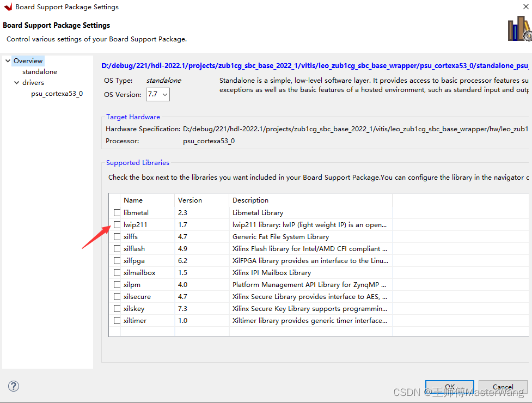Tick the xilmailbox library checkbox
Image resolution: width=532 pixels, height=403 pixels.
coord(117,272)
